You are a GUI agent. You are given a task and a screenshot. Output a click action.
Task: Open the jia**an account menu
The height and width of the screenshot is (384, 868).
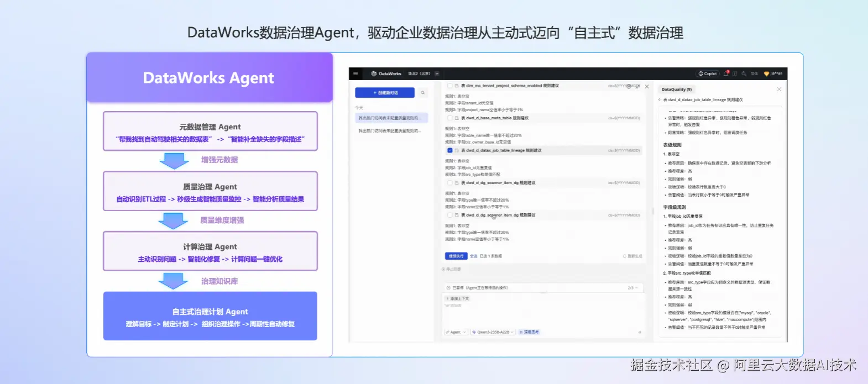tap(773, 73)
